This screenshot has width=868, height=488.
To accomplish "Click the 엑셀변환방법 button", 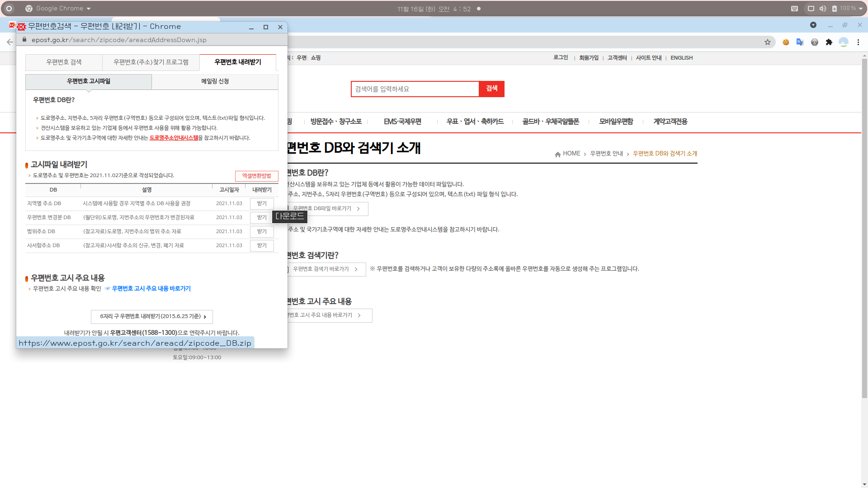I will (x=256, y=176).
